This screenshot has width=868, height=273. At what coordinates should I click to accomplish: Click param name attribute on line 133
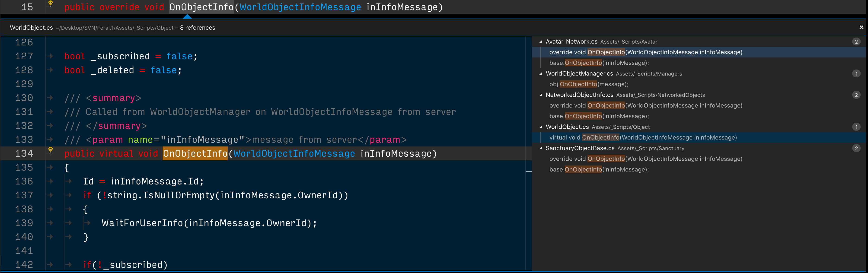[x=140, y=140]
